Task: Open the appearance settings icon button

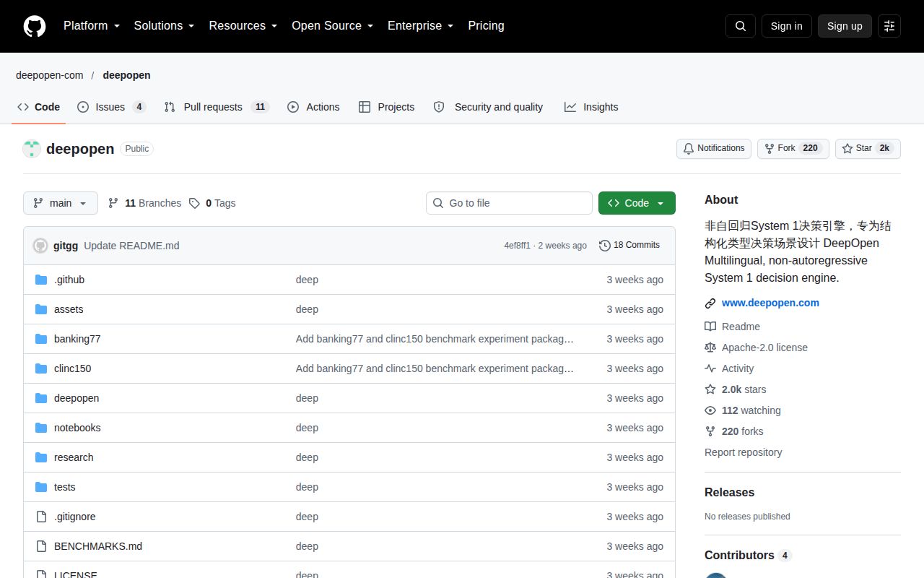Action: pyautogui.click(x=889, y=26)
